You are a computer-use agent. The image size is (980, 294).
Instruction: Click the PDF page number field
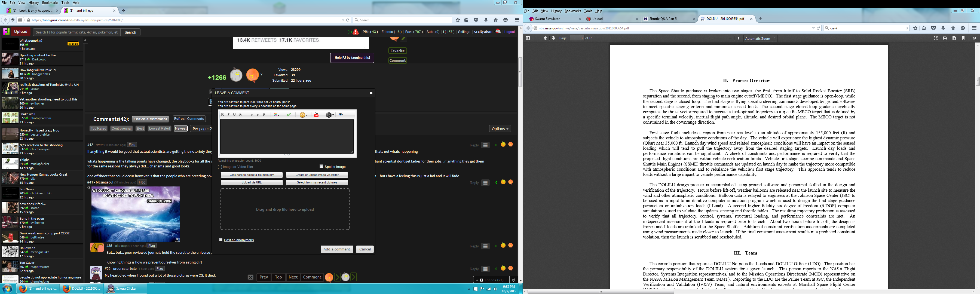pyautogui.click(x=577, y=38)
